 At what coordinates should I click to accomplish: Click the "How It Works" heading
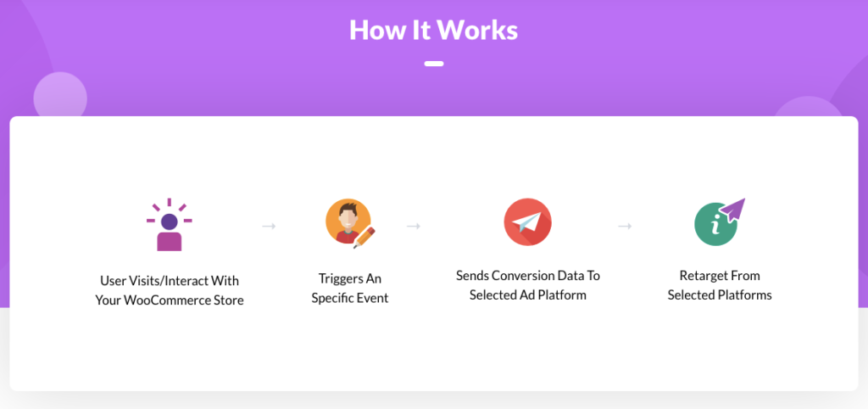[x=433, y=31]
